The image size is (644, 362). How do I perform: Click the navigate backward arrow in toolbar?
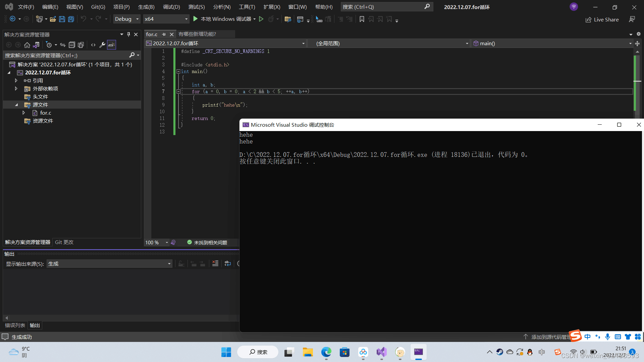click(x=12, y=19)
